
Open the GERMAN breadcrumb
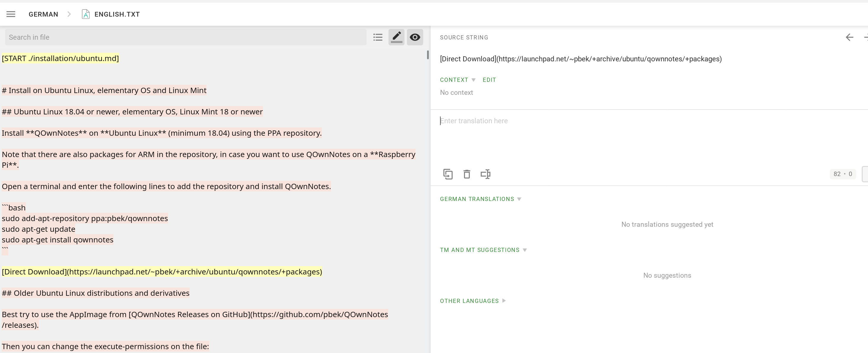(44, 14)
